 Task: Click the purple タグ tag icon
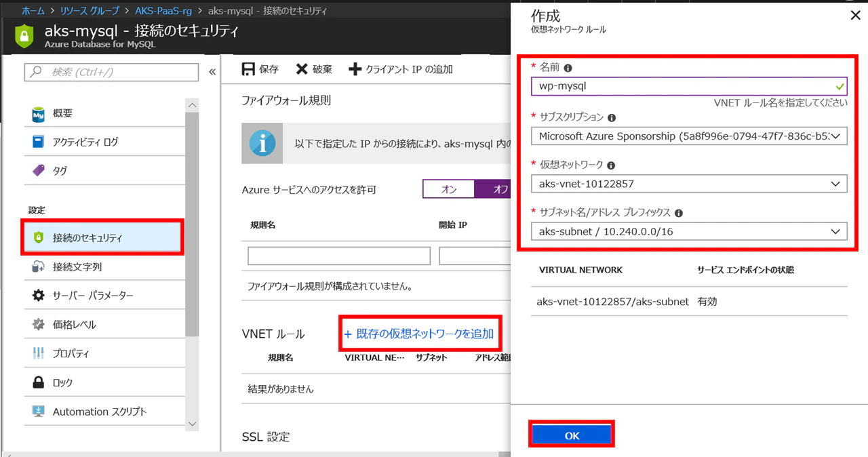(39, 171)
